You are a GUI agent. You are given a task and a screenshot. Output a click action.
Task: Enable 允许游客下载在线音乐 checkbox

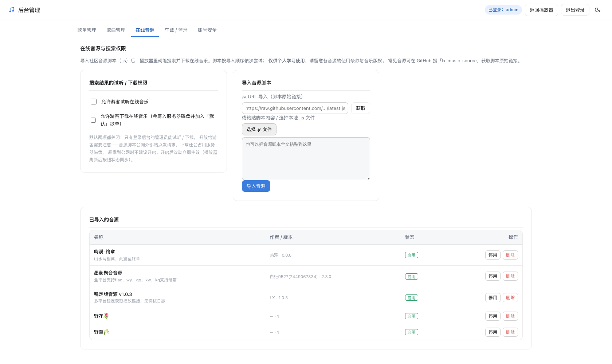(93, 120)
